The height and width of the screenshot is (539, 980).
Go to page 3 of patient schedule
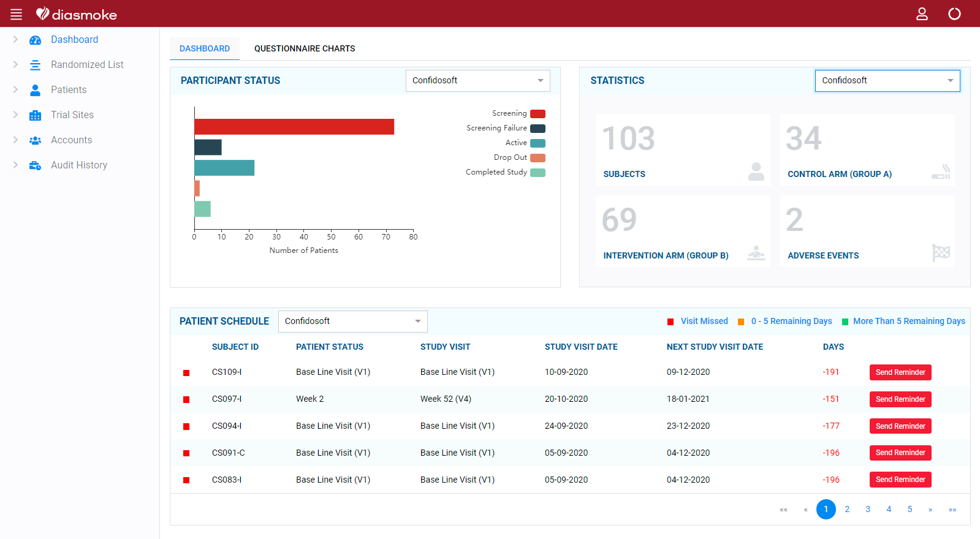tap(868, 510)
